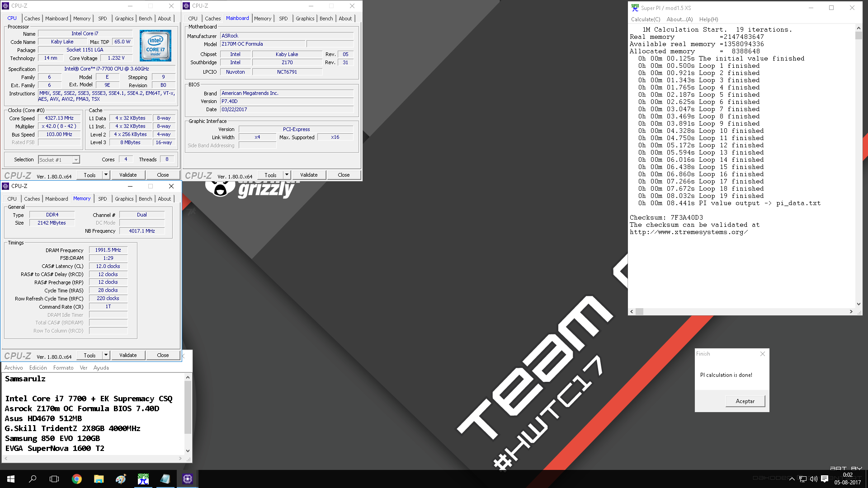Click Notepad scroll down arrow
Screen dimensions: 868x488
188,451
